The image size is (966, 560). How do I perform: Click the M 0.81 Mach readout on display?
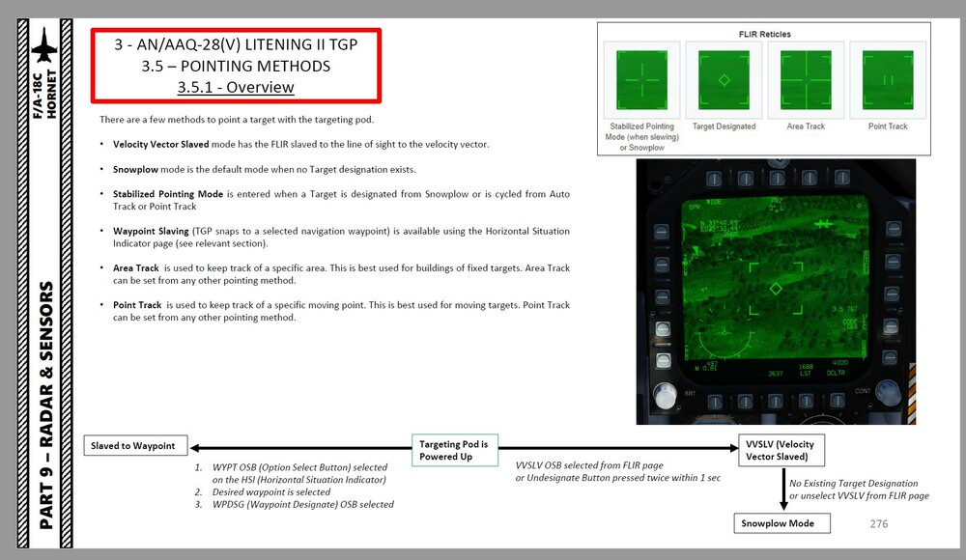[x=706, y=369]
